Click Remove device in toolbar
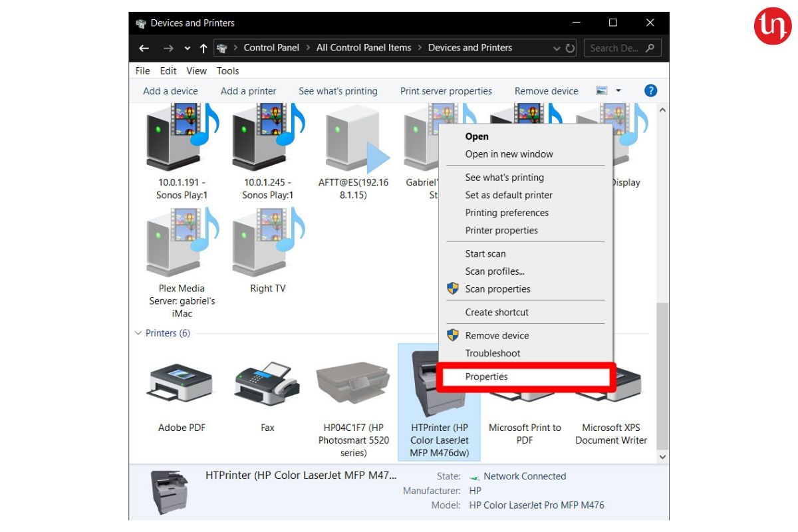The width and height of the screenshot is (798, 532). [x=547, y=91]
